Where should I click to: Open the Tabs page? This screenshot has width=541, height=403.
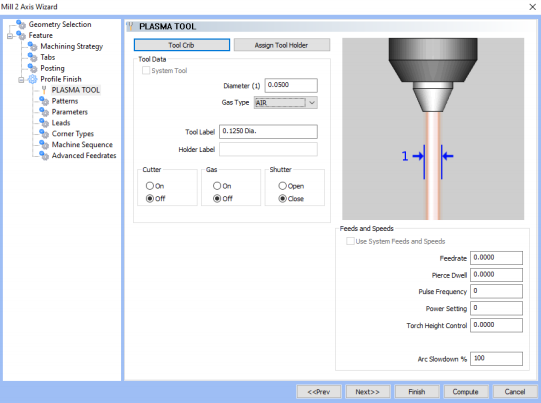coord(48,57)
